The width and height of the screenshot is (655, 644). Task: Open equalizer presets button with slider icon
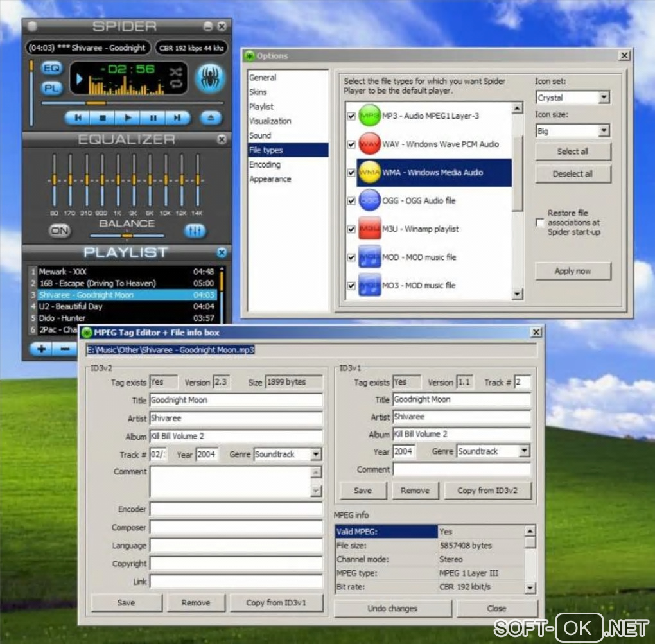(x=195, y=231)
